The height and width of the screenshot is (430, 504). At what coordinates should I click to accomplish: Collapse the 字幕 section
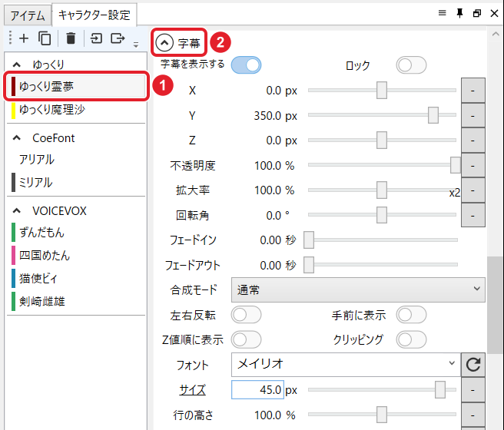(x=164, y=42)
